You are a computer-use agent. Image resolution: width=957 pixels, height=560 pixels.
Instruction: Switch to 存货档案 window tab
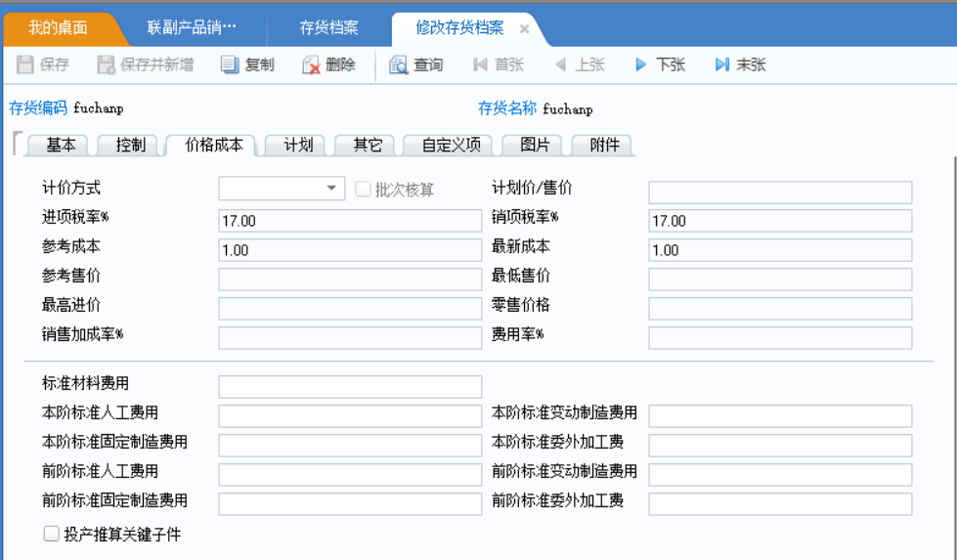[329, 27]
